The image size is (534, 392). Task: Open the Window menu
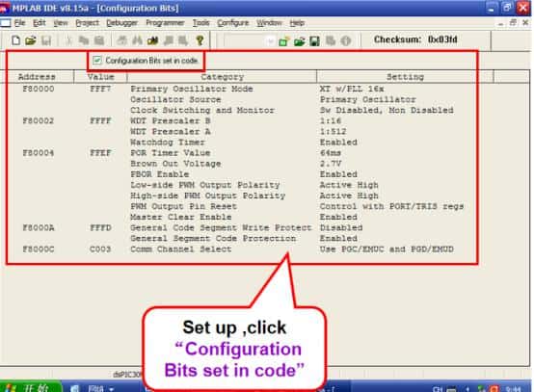click(x=269, y=23)
